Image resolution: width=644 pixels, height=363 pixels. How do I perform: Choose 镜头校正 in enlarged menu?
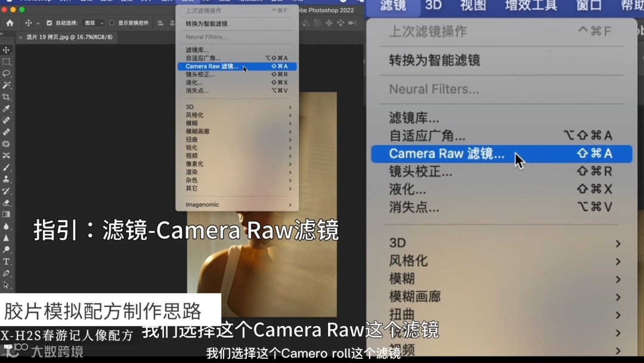click(501, 171)
